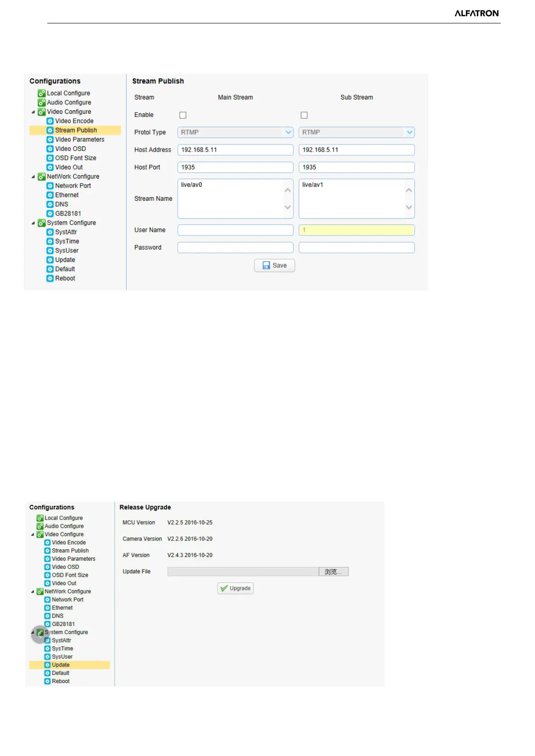Click the Update gear icon in bottom tree
This screenshot has height=756, width=535.
coord(47,665)
